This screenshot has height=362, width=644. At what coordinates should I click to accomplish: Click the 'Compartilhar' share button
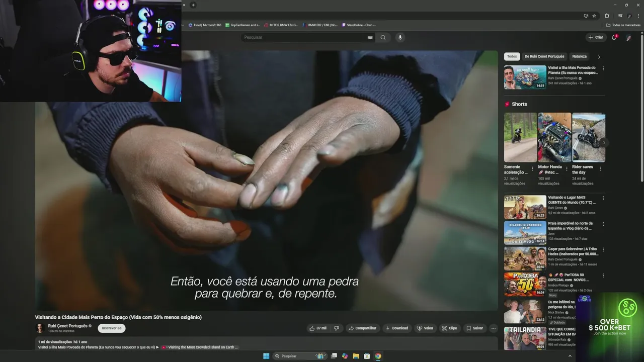pyautogui.click(x=362, y=328)
